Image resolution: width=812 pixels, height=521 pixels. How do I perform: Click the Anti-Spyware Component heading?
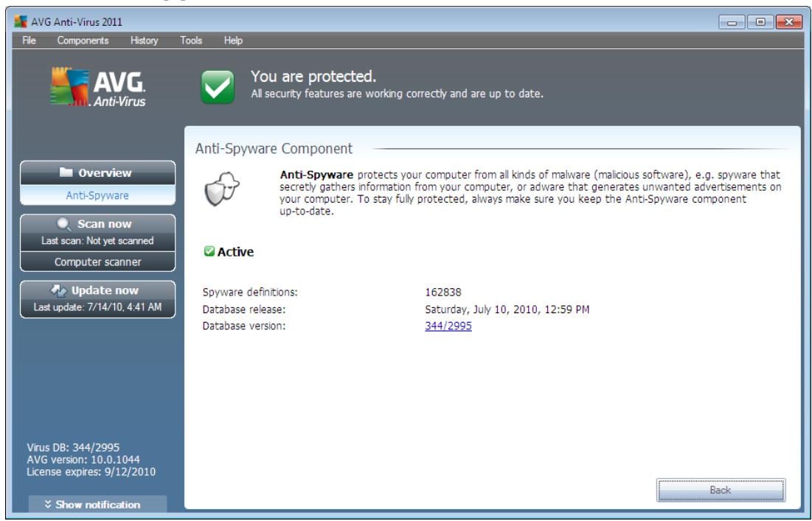pyautogui.click(x=274, y=148)
